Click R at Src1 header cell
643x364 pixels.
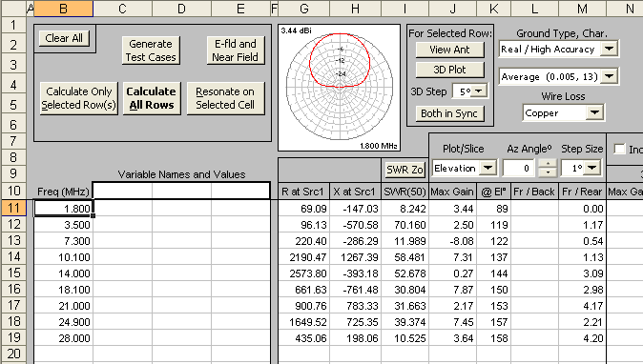pos(304,192)
